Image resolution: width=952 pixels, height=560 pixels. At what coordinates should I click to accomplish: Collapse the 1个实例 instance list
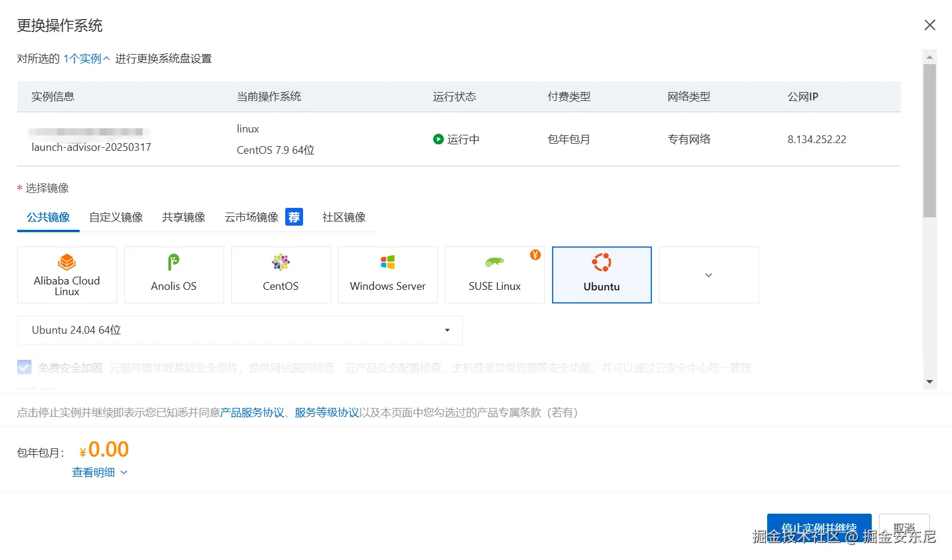click(x=87, y=59)
